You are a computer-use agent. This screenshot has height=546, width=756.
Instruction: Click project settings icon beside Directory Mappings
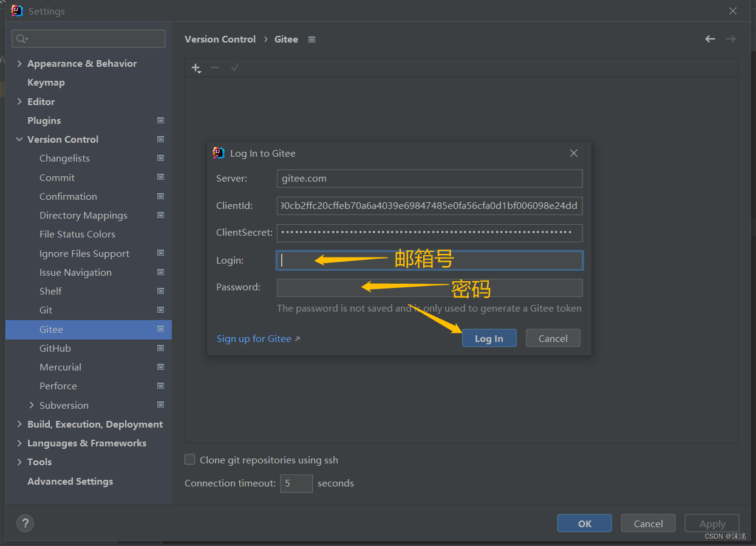tap(160, 215)
